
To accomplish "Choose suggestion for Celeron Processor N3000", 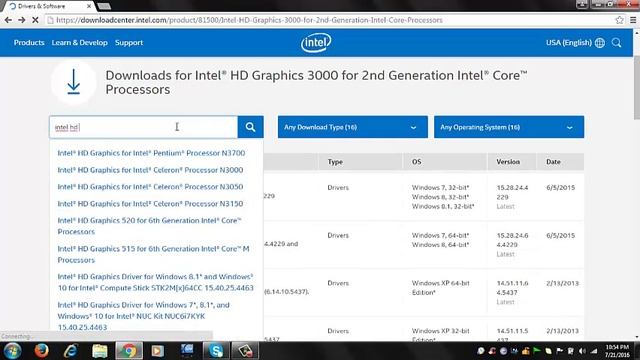I will click(x=150, y=170).
